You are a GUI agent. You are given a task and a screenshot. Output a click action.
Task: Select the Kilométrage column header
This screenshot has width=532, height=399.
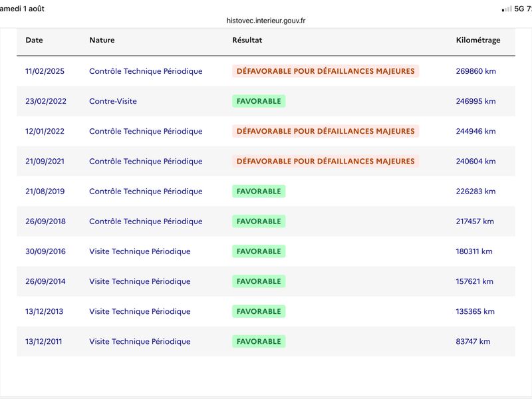pos(478,41)
